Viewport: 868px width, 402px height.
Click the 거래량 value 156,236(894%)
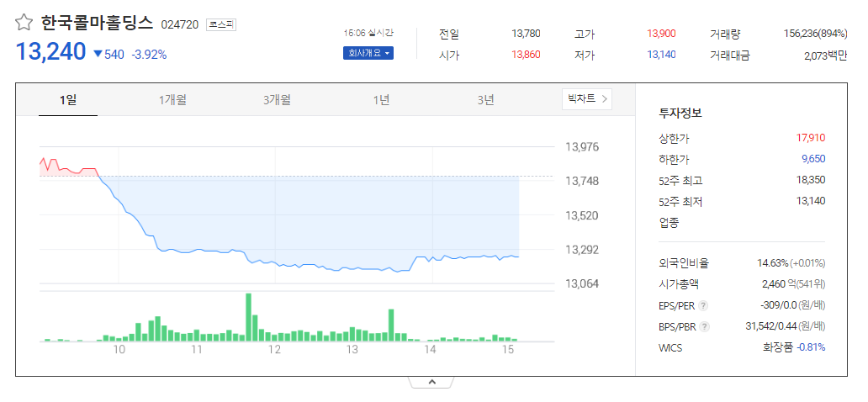[x=815, y=34]
